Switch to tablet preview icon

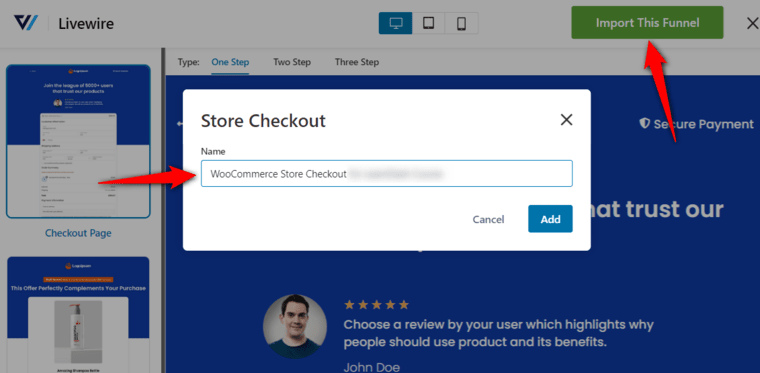coord(428,23)
